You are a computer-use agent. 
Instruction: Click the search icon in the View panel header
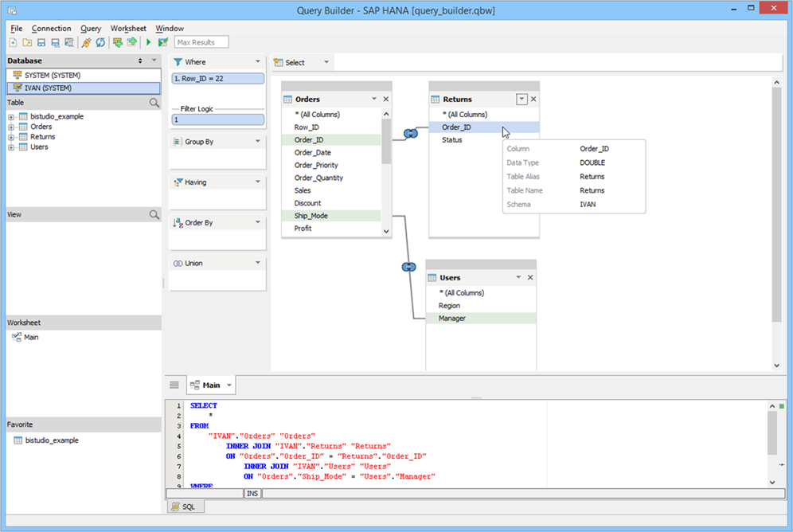pos(154,214)
